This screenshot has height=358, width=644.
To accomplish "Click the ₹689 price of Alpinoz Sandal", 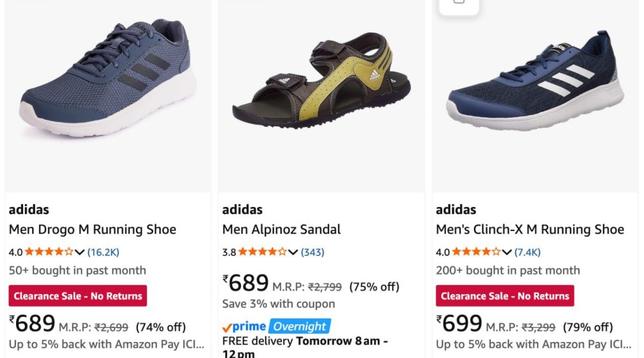I will click(246, 283).
